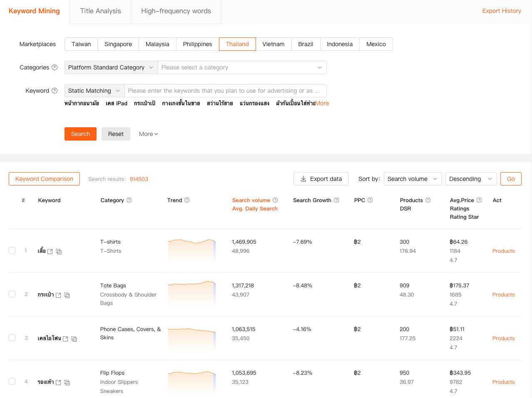Tick the checkbox on the กระเป๋า row
This screenshot has width=532, height=398.
click(12, 294)
